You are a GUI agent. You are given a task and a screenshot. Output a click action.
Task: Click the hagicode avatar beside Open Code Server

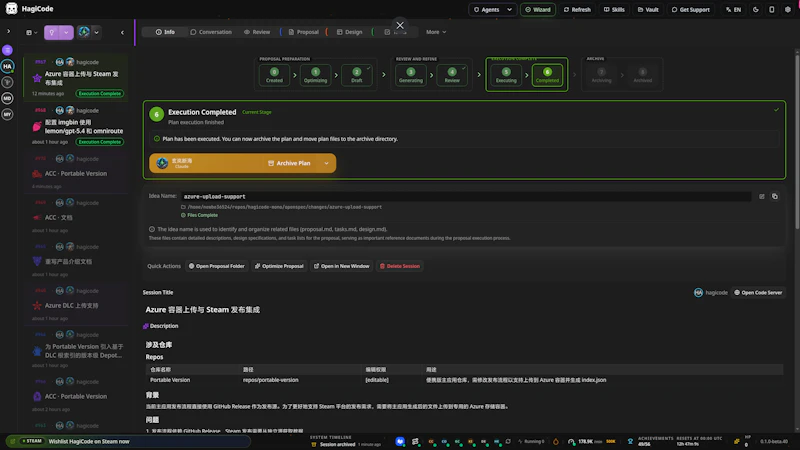(x=698, y=293)
